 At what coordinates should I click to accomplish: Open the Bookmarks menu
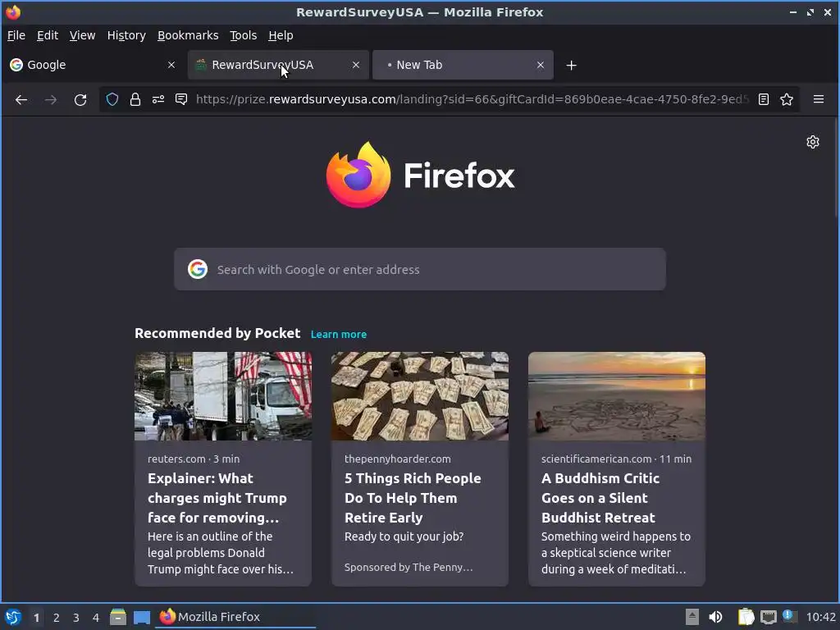pyautogui.click(x=188, y=35)
